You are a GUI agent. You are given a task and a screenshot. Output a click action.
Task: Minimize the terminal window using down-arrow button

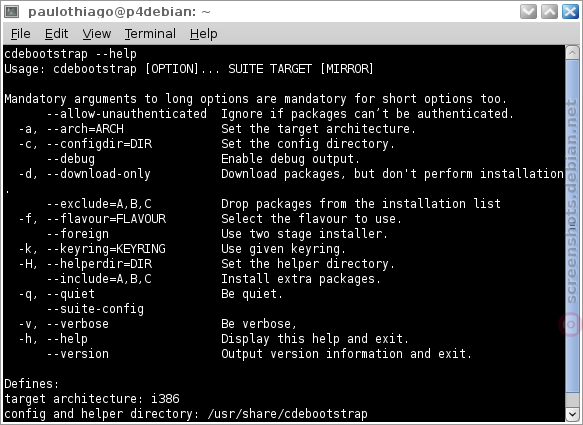528,12
